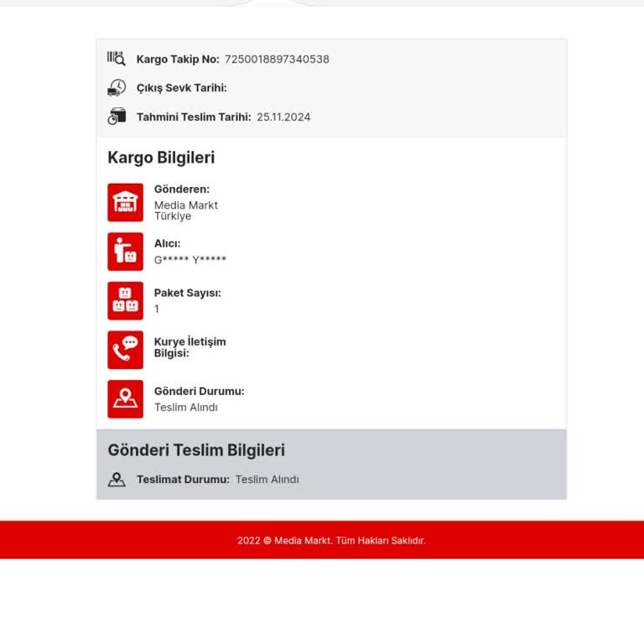This screenshot has width=644, height=644.
Task: Click the Çıkış Sevk Tarihi label
Action: tap(181, 88)
